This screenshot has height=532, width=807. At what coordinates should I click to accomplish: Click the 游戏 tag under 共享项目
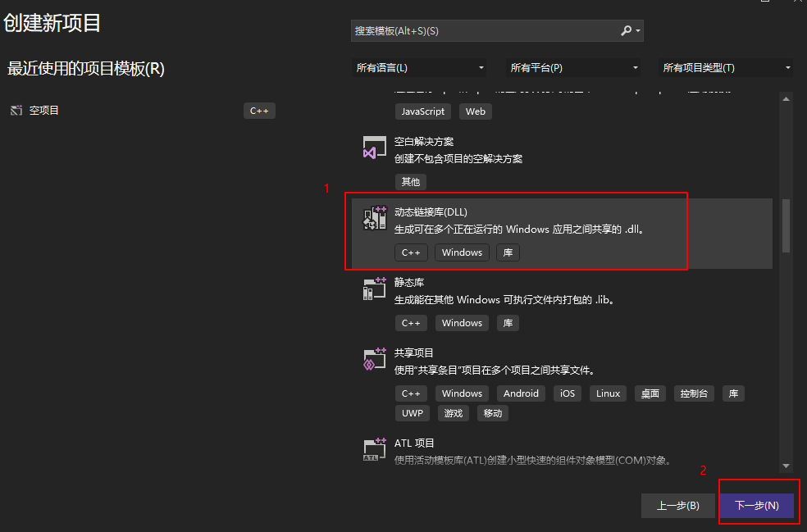click(454, 413)
